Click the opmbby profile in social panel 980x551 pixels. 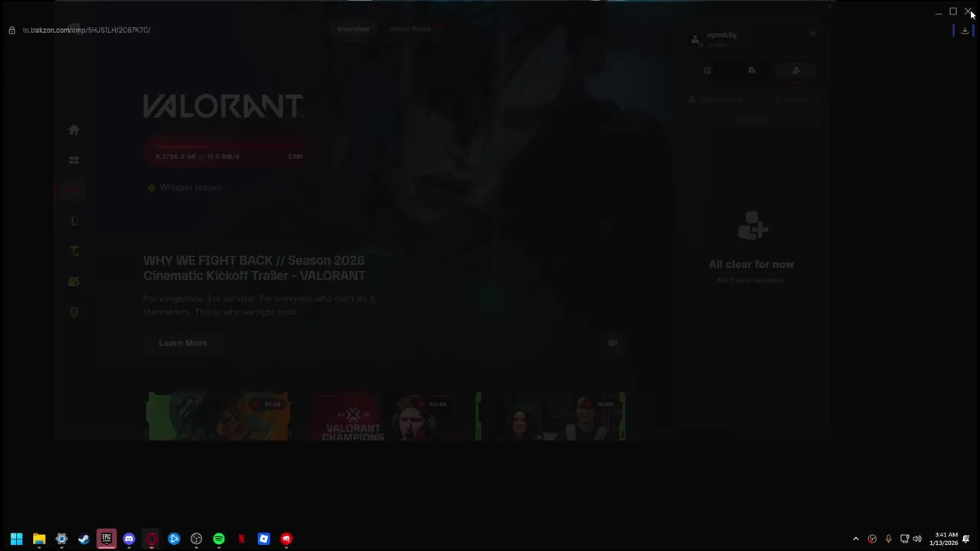(716, 39)
